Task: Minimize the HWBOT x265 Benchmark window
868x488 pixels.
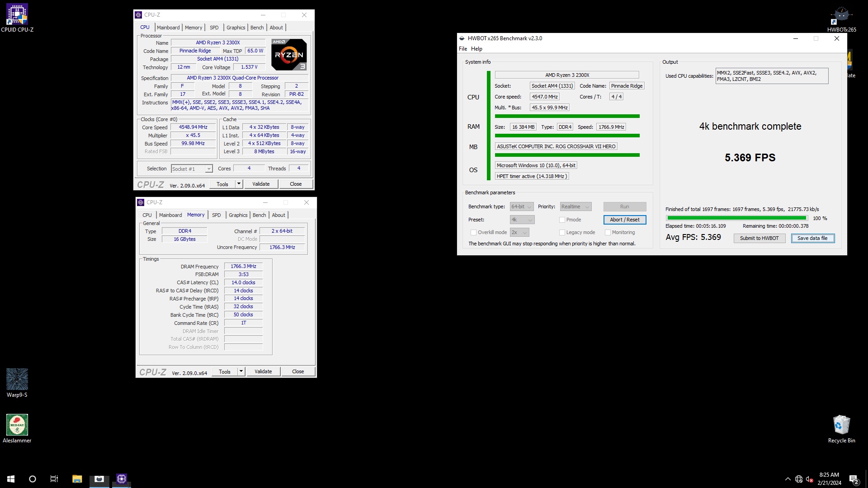Action: 795,38
